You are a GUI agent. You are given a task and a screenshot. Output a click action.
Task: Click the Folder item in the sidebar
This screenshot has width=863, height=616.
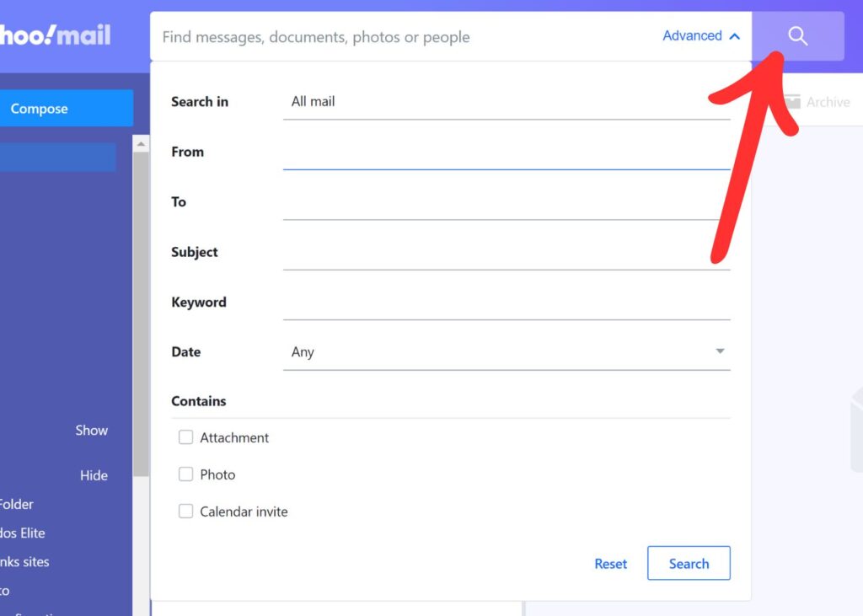point(17,504)
